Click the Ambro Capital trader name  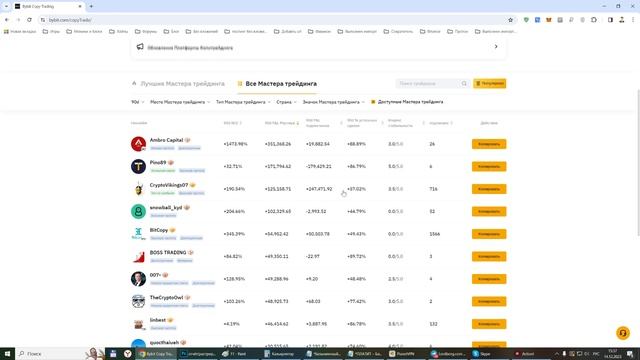pyautogui.click(x=166, y=140)
